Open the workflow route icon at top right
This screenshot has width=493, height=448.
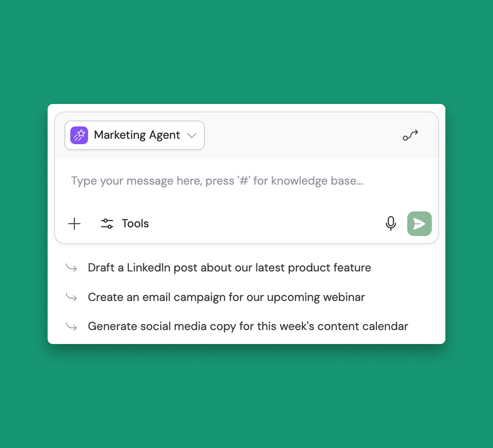click(x=410, y=135)
